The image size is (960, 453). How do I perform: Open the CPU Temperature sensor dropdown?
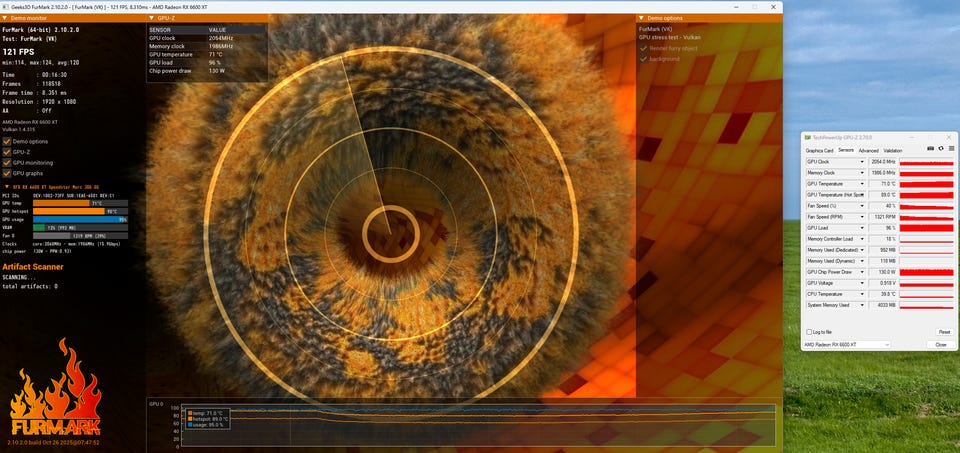click(x=863, y=294)
